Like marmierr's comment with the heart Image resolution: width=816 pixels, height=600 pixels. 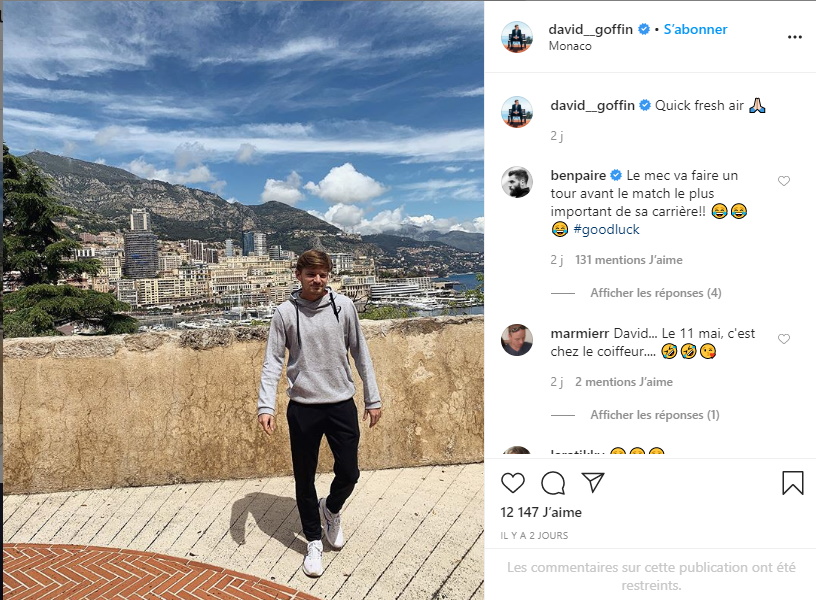point(784,339)
